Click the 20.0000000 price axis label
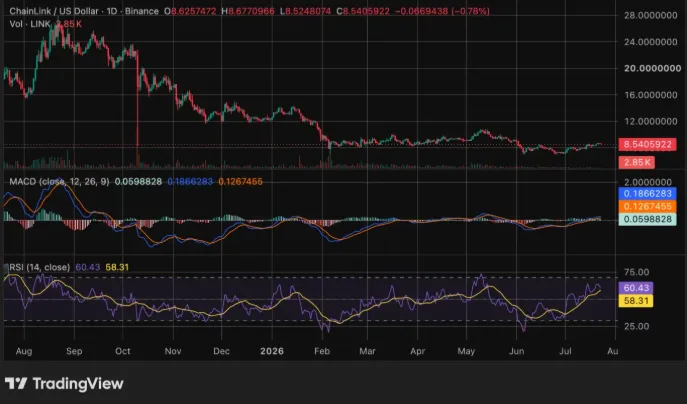The height and width of the screenshot is (404, 687). [652, 68]
